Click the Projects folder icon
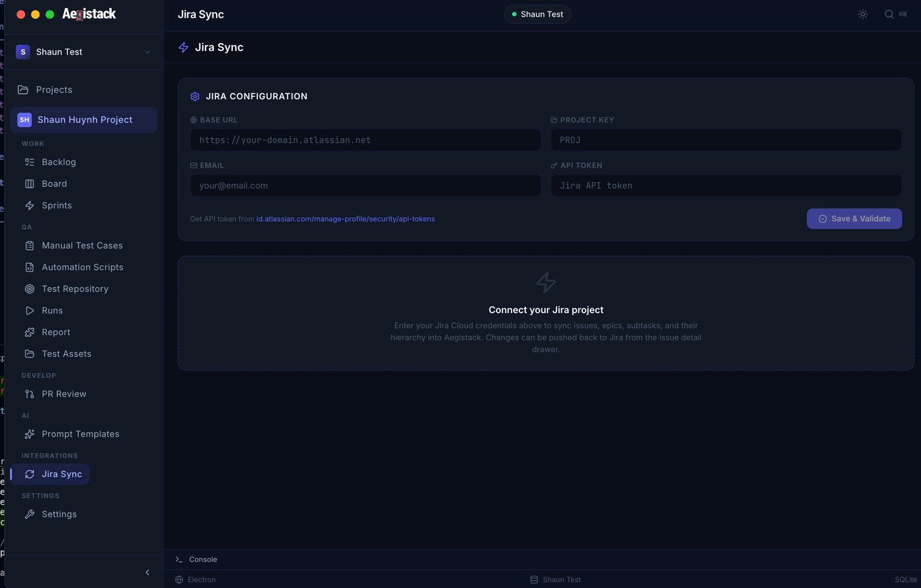Image resolution: width=921 pixels, height=588 pixels. point(23,90)
